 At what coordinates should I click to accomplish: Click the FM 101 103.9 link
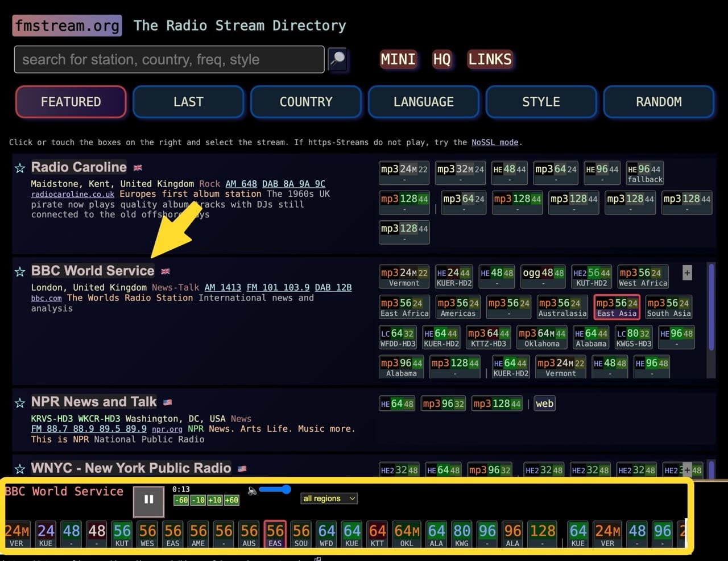point(278,287)
